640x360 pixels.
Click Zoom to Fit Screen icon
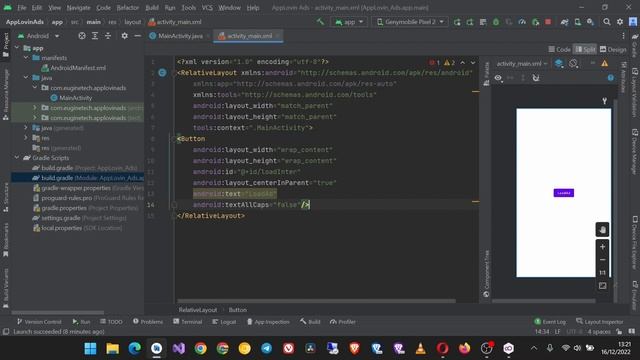(602, 286)
